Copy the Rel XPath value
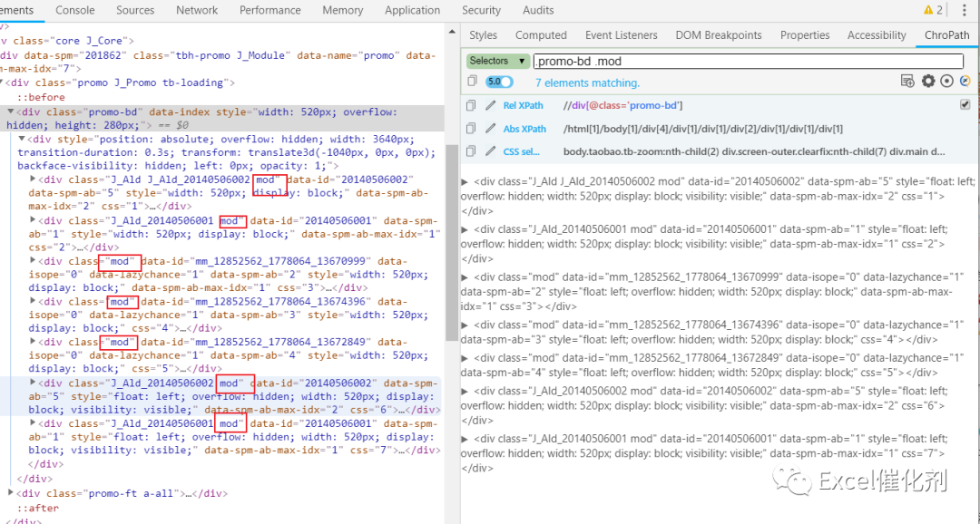 coord(471,105)
